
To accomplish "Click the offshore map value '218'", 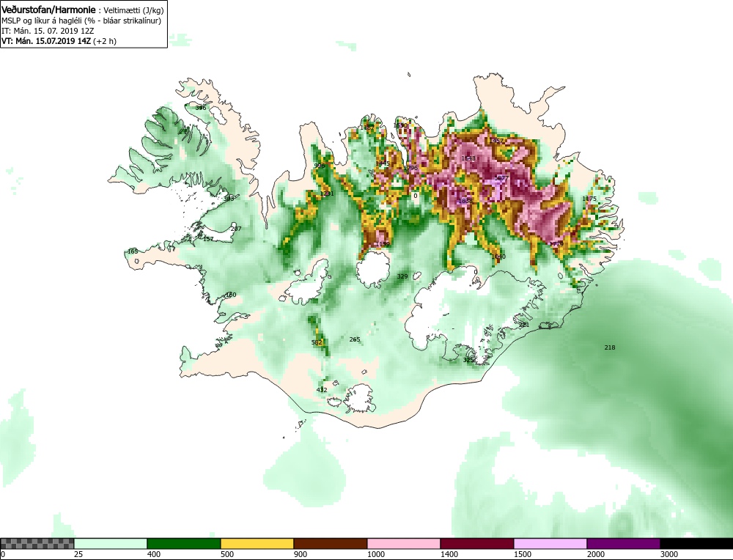I will coord(610,347).
